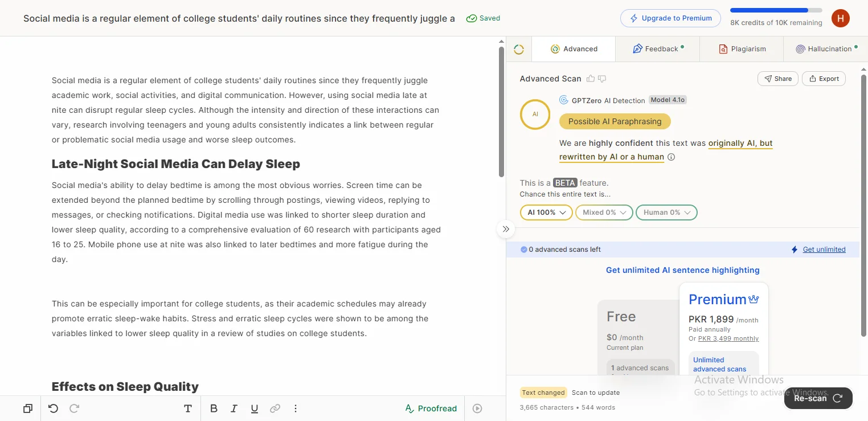Redo the last undone edit

(74, 408)
